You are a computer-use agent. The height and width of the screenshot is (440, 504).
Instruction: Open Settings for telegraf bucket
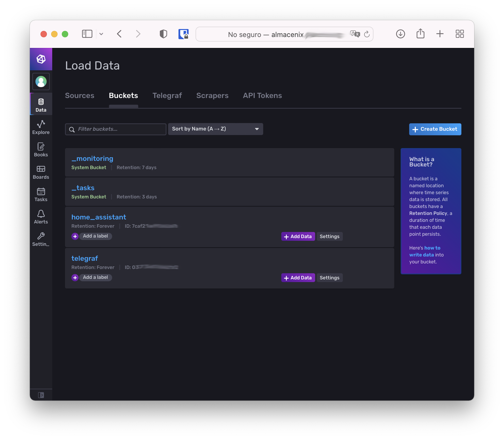tap(330, 278)
